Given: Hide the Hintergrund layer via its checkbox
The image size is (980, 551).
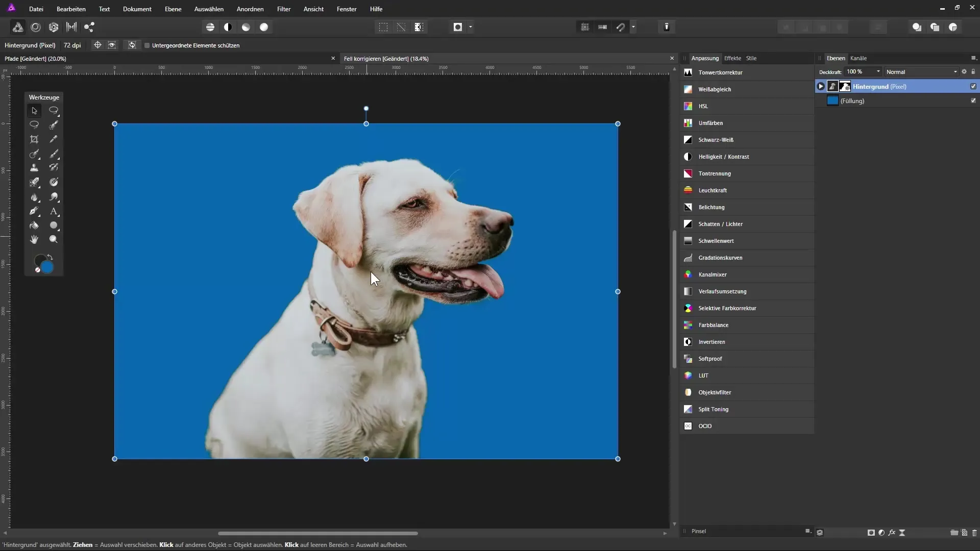Looking at the screenshot, I should [973, 86].
